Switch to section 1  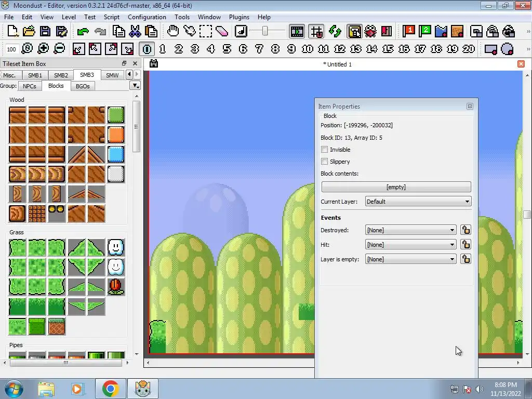(x=163, y=49)
